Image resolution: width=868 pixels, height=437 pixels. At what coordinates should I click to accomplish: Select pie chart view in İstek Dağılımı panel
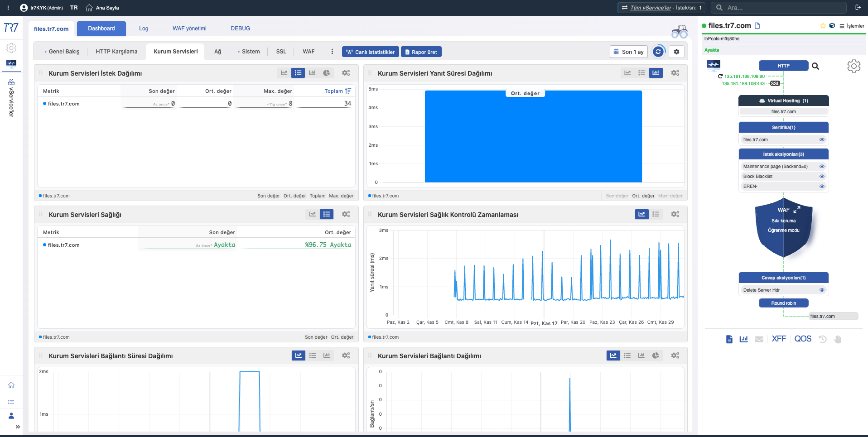[x=326, y=73]
